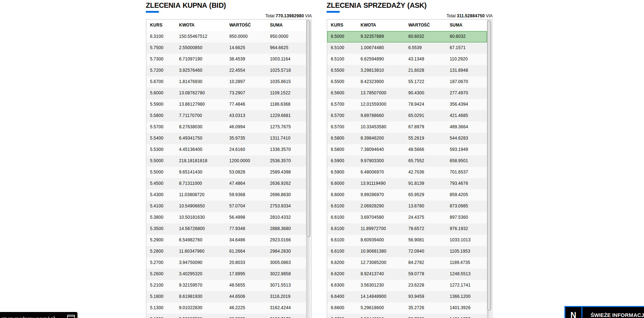Click bid price 5.5300
The image size is (644, 318).
(157, 149)
